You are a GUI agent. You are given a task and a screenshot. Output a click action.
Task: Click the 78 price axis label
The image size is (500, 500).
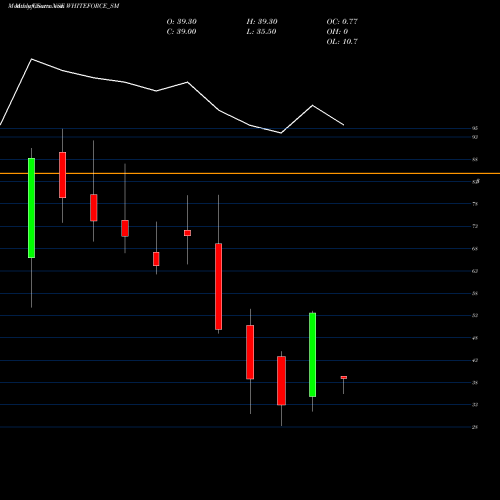tap(475, 204)
